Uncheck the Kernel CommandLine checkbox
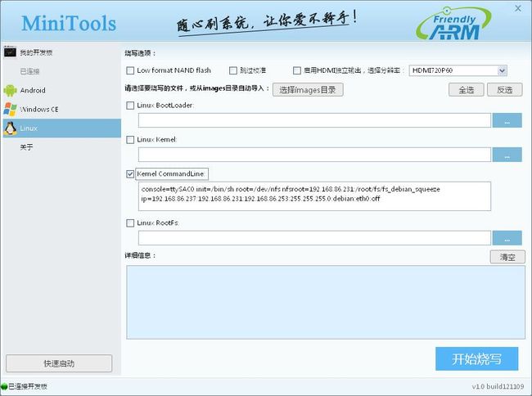The height and width of the screenshot is (396, 532). tap(130, 174)
